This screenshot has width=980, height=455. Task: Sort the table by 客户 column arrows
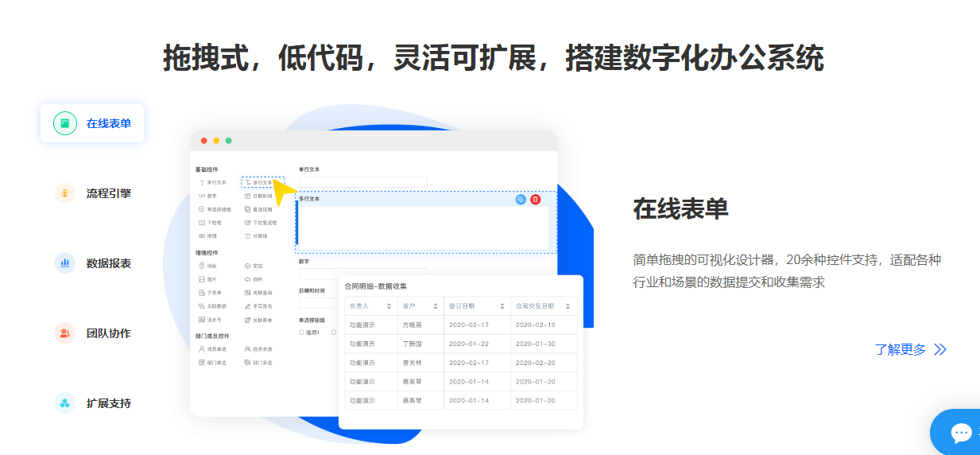[436, 306]
